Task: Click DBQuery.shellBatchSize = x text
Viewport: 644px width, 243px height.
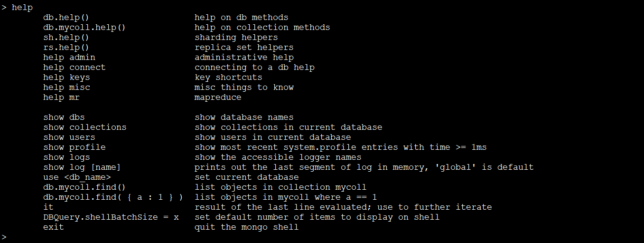Action: click(111, 217)
